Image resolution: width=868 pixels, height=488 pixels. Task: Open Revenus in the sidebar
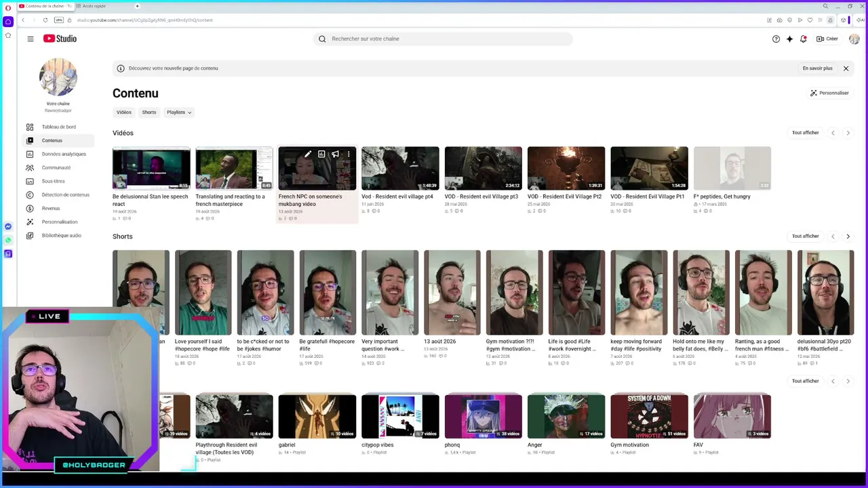coord(59,208)
